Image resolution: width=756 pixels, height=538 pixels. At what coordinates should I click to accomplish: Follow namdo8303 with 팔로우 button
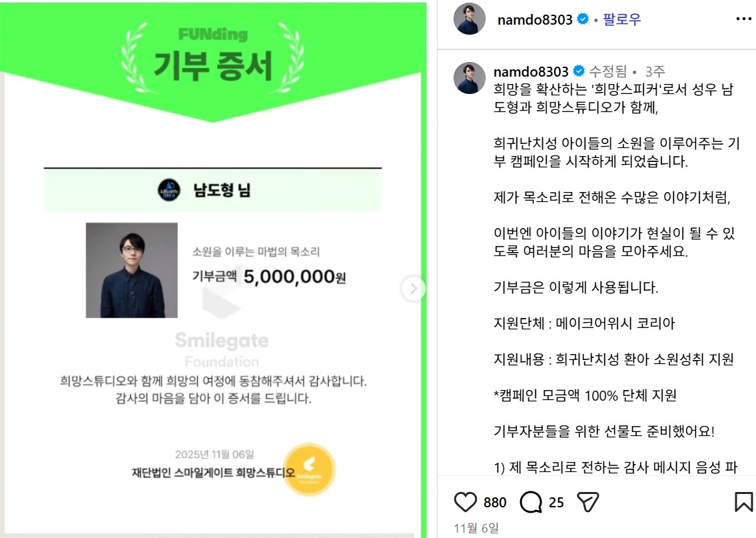pos(622,19)
